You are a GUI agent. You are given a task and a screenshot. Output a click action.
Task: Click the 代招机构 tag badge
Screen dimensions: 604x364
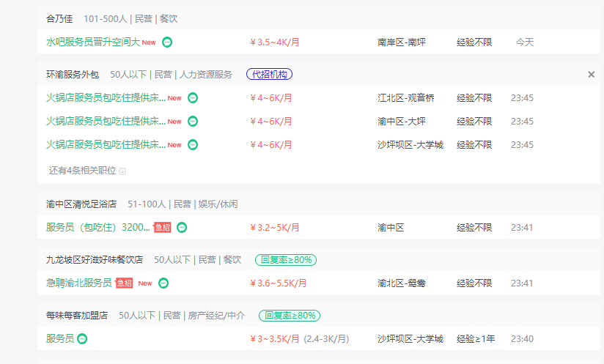click(x=270, y=74)
